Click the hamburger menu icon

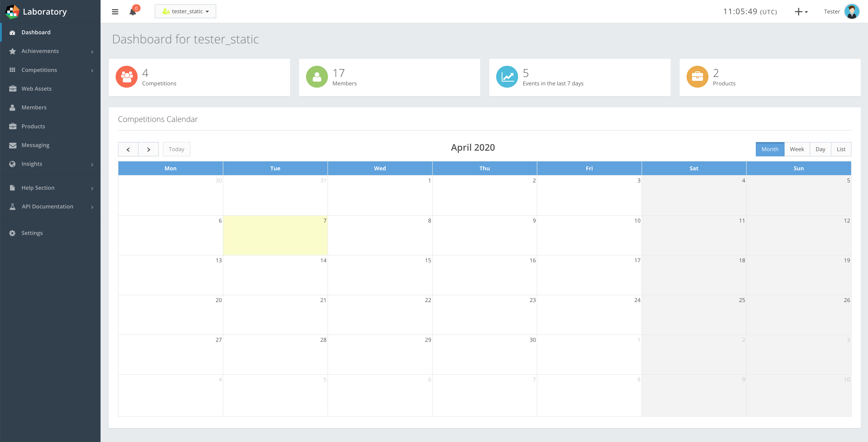[x=115, y=12]
